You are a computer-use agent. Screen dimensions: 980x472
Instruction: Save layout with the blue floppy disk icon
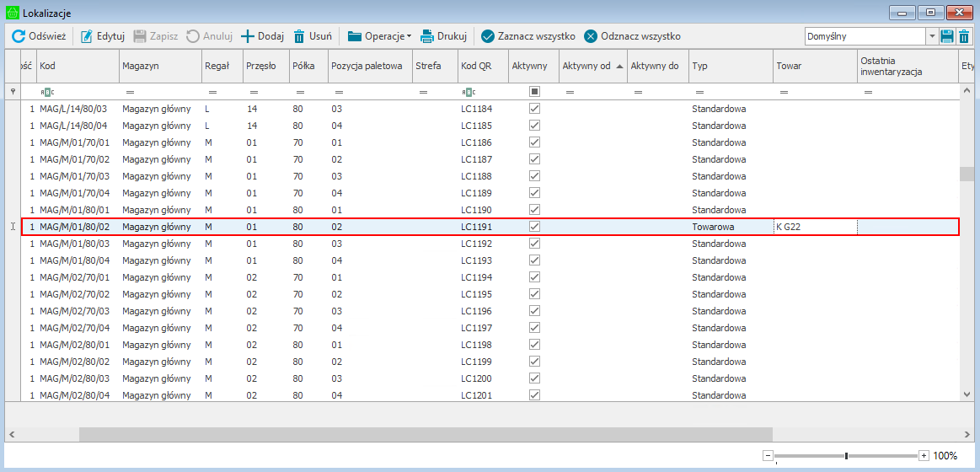tap(947, 36)
